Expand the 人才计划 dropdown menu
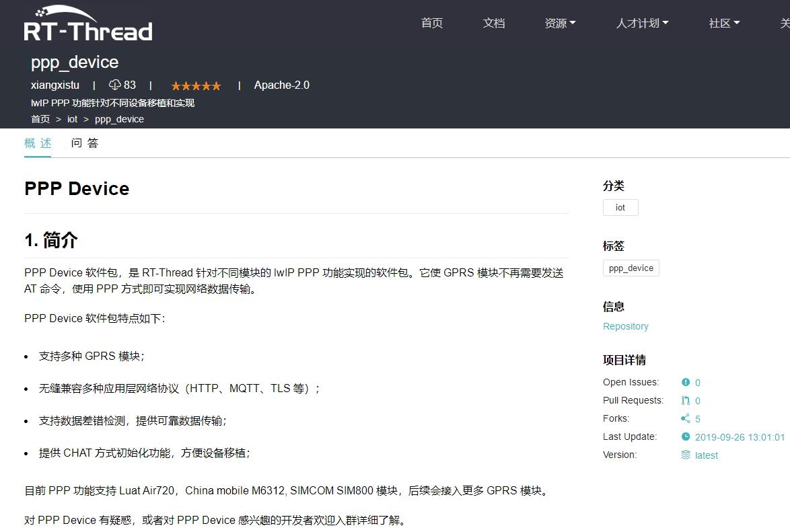790x532 pixels. click(643, 23)
